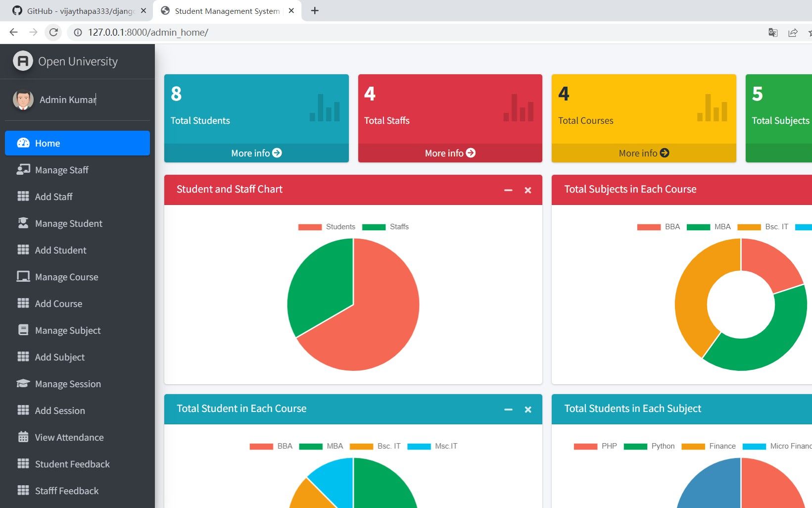Close the Student and Staff Chart card

(528, 190)
